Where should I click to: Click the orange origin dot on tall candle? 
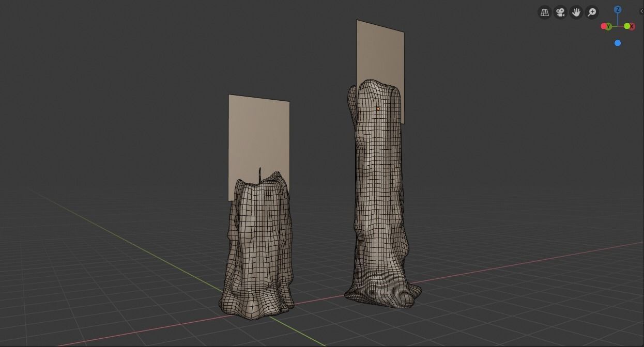378,109
